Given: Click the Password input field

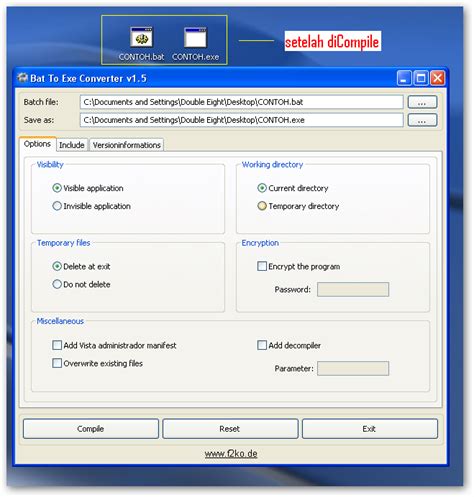Looking at the screenshot, I should [353, 289].
